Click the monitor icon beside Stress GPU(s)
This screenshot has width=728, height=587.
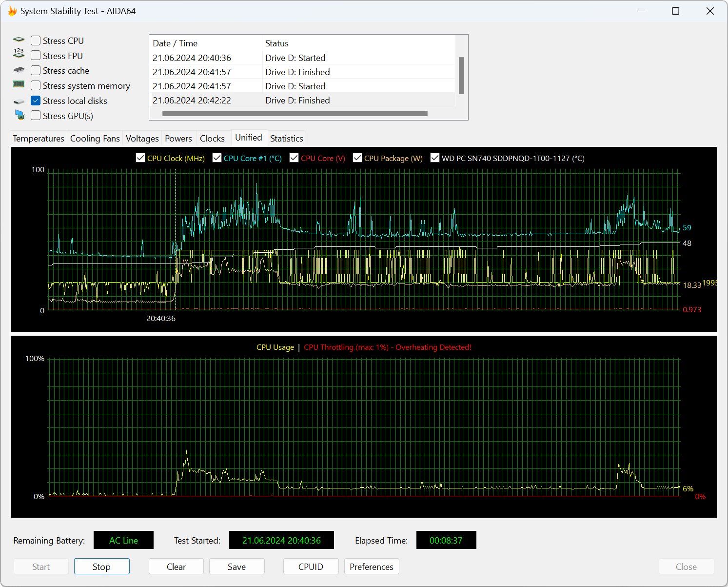coord(20,115)
